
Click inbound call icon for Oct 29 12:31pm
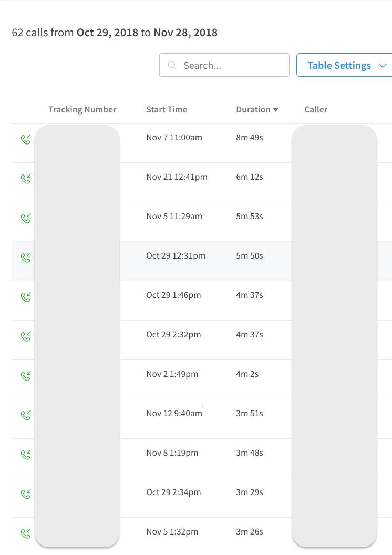pos(26,258)
